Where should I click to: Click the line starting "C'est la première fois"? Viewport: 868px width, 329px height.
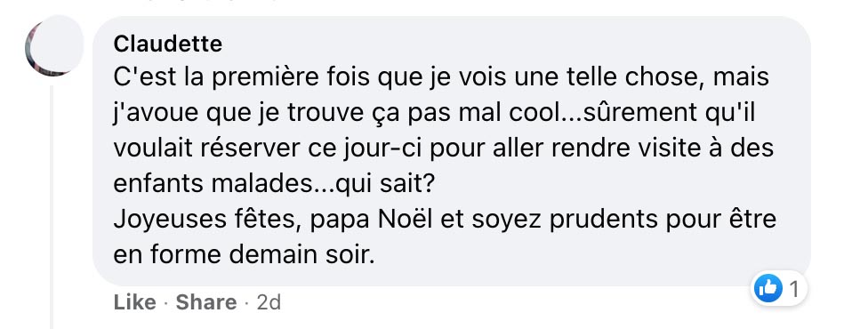[441, 77]
